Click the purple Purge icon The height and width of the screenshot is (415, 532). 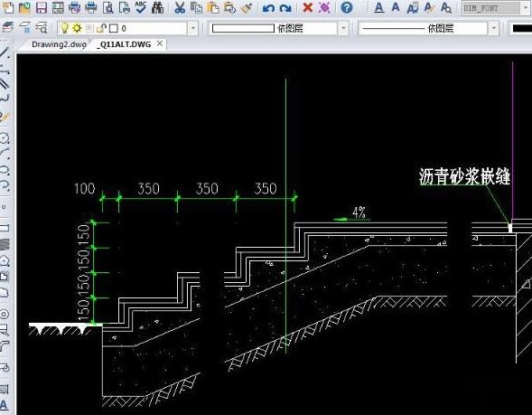click(324, 7)
